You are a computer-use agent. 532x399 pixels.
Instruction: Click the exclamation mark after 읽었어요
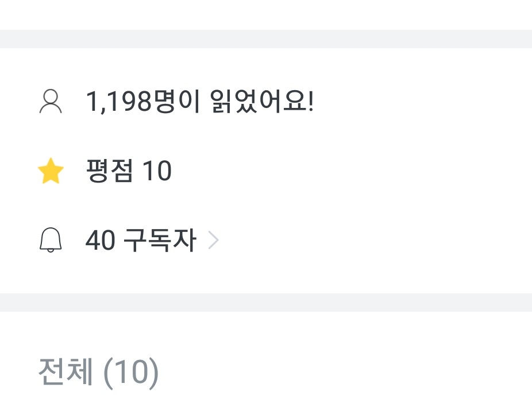(310, 102)
